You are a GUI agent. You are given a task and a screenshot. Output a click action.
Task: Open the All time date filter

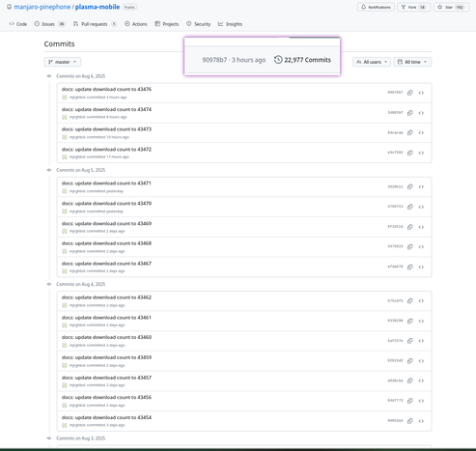click(x=412, y=62)
